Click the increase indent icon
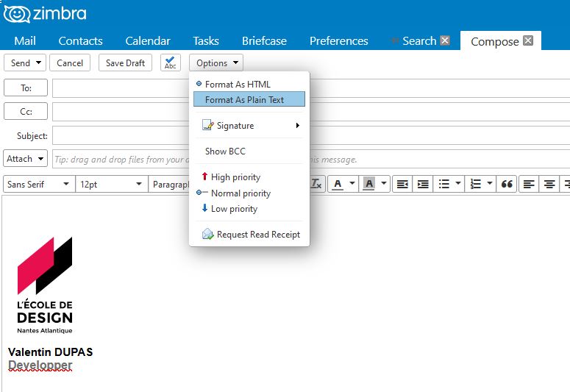This screenshot has width=570, height=392. (x=422, y=184)
